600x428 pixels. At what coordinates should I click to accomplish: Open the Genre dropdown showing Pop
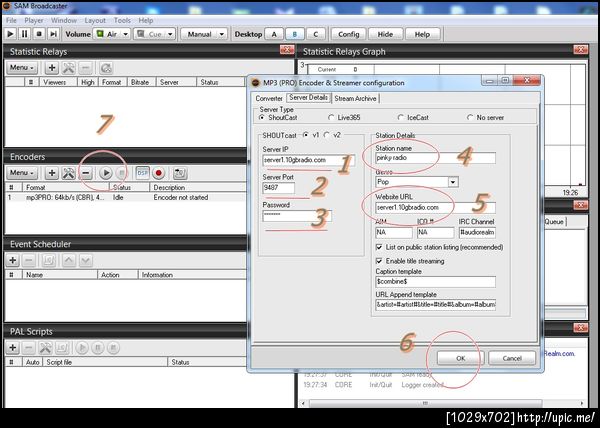point(453,182)
